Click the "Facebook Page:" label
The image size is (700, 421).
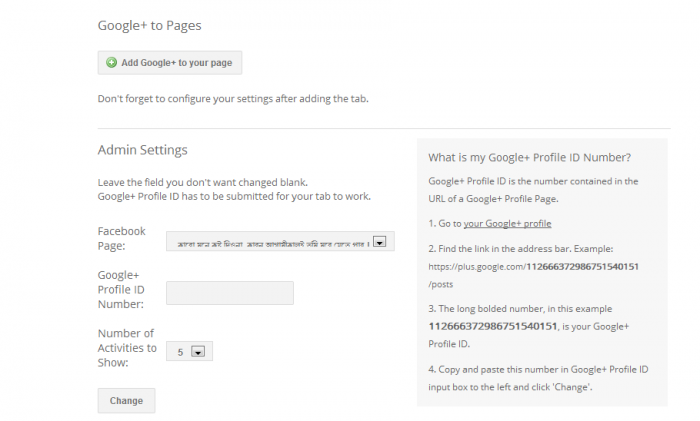click(x=121, y=237)
